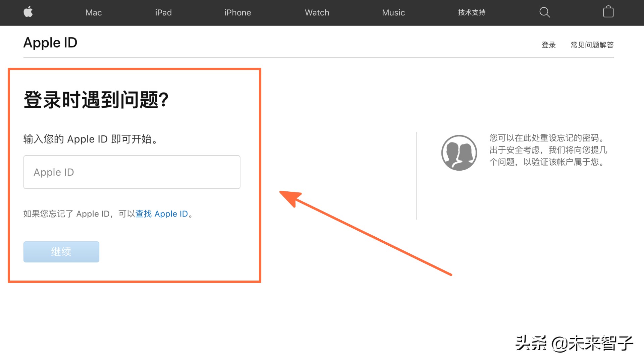
Task: Click the Watch navigation icon
Action: pyautogui.click(x=317, y=13)
